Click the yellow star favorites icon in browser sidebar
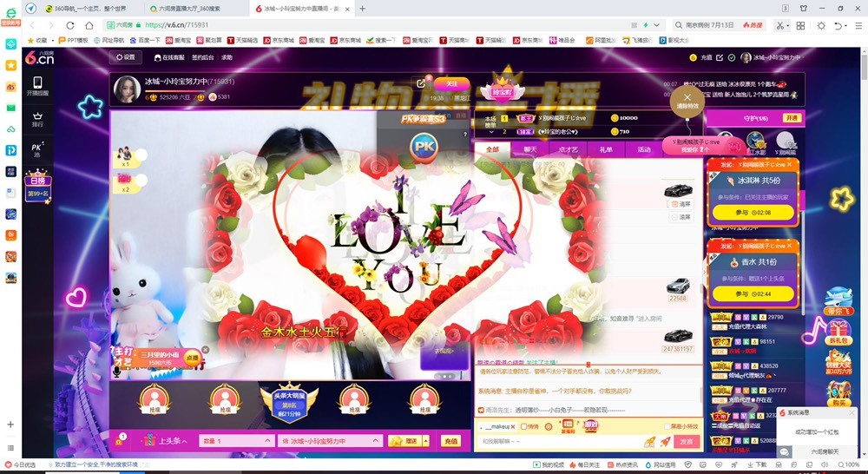The width and height of the screenshot is (868, 474). [10, 65]
